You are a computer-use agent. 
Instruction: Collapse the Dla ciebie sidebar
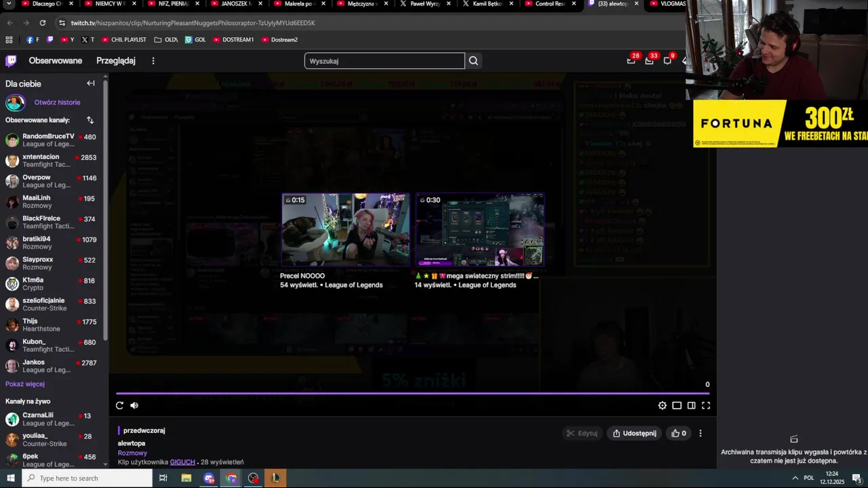tap(91, 83)
